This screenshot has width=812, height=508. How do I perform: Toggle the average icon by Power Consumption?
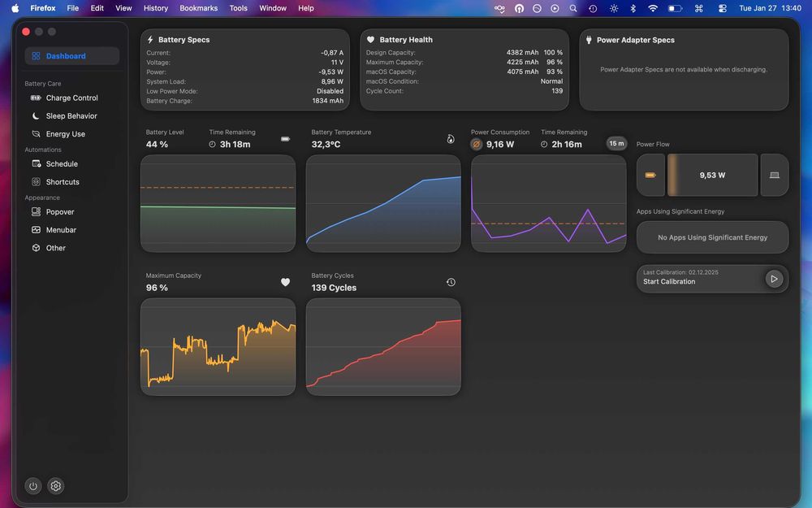point(477,145)
